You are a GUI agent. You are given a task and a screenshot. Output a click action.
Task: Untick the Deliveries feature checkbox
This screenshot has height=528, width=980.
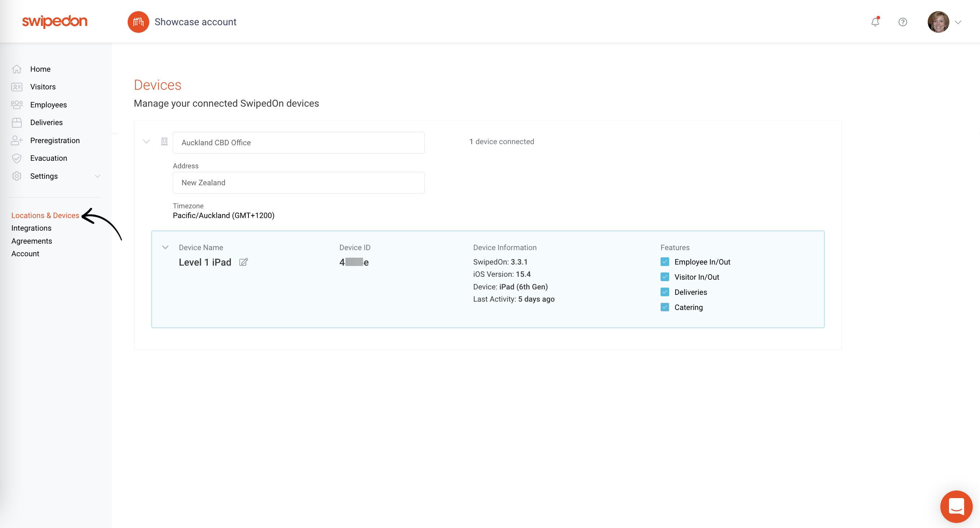(x=665, y=292)
